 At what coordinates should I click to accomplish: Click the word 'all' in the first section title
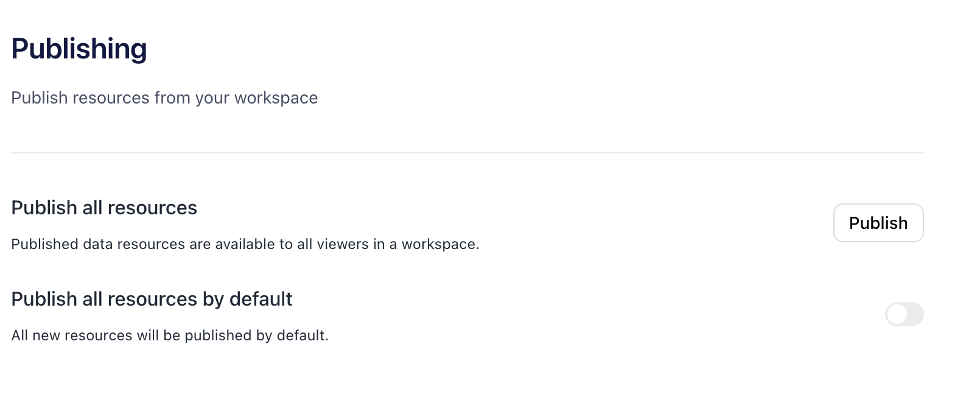point(92,208)
